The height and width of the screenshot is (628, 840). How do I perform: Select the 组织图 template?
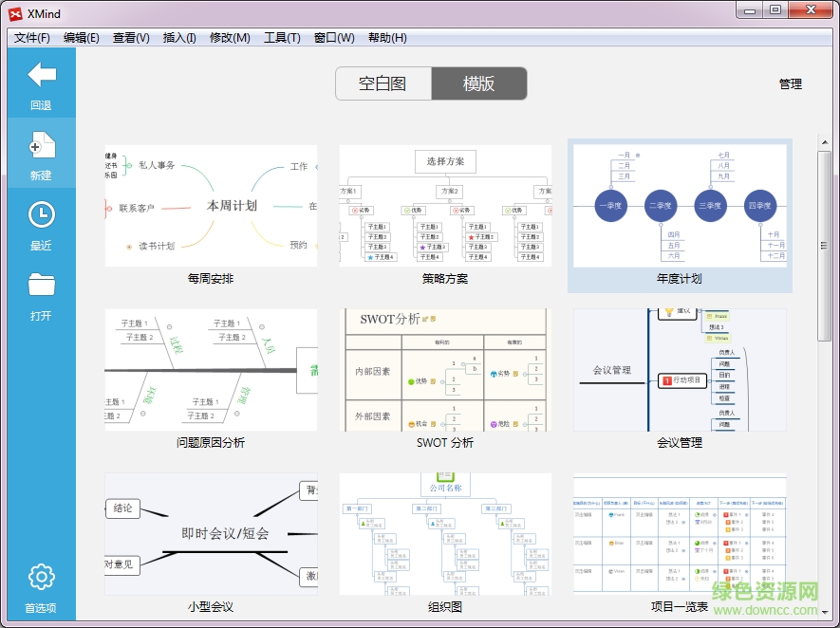(x=444, y=532)
